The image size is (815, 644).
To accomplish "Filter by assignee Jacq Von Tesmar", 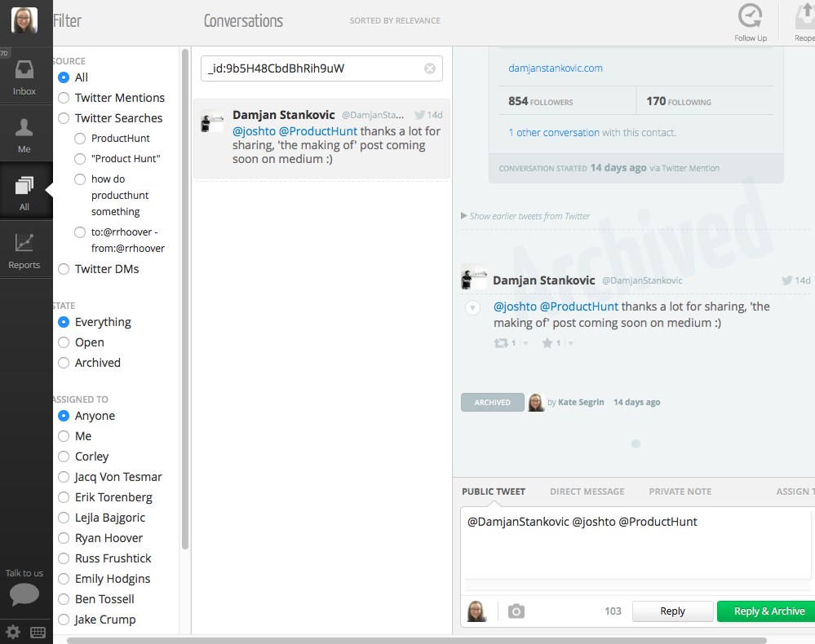I will (64, 477).
